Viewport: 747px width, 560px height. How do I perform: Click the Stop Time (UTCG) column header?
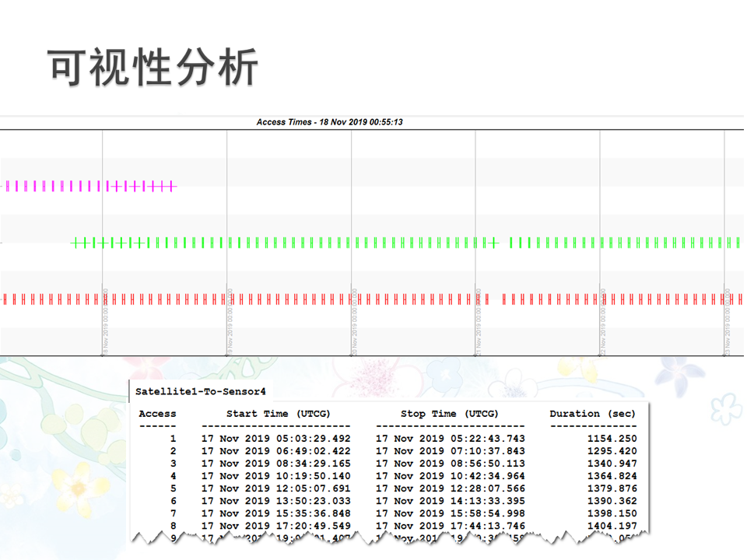(450, 414)
